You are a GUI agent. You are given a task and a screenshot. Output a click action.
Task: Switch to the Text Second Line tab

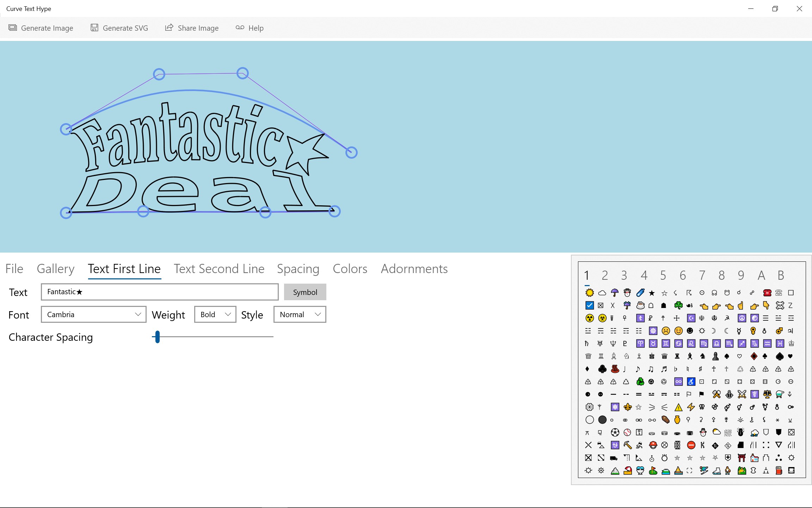[219, 269]
